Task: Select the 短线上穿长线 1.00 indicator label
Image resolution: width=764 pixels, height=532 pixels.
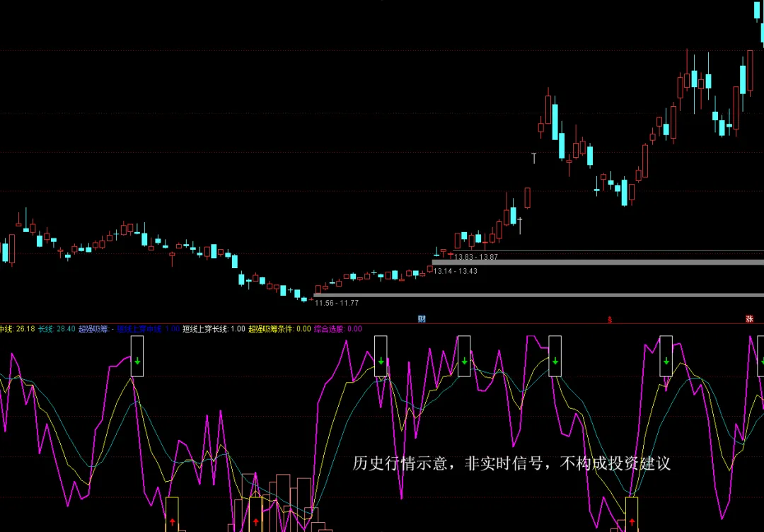Action: 214,329
